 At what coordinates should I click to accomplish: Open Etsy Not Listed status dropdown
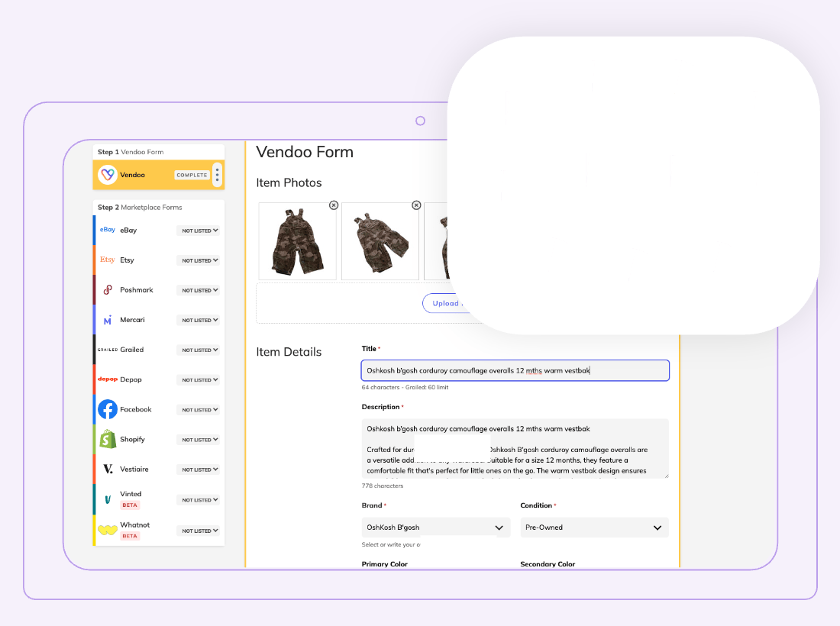[x=199, y=260]
